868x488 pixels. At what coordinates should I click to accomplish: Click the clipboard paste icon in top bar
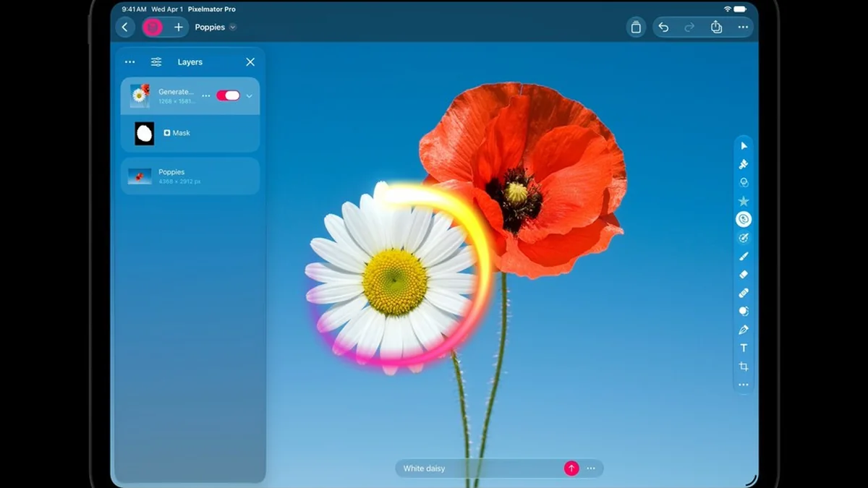point(636,27)
